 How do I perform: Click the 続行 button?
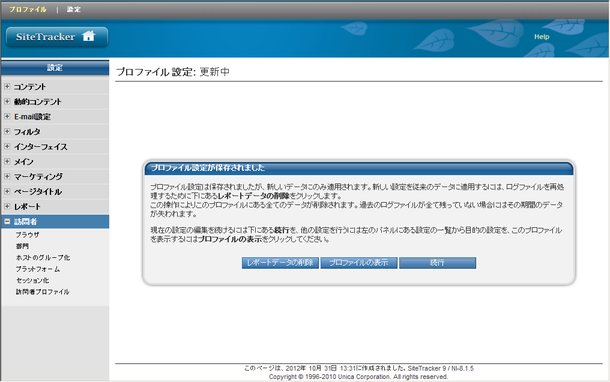point(437,263)
